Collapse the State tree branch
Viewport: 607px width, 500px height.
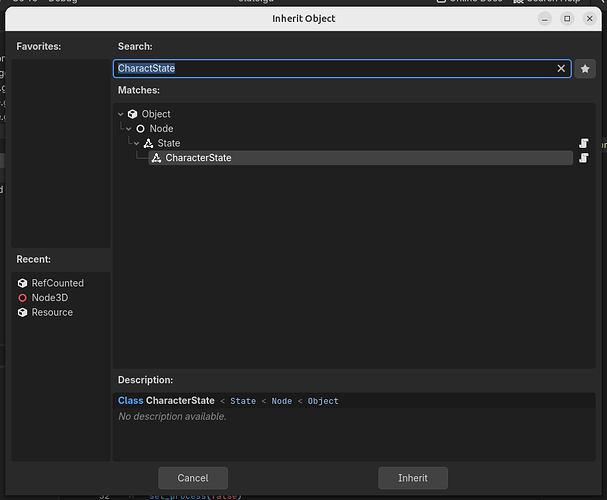(136, 144)
